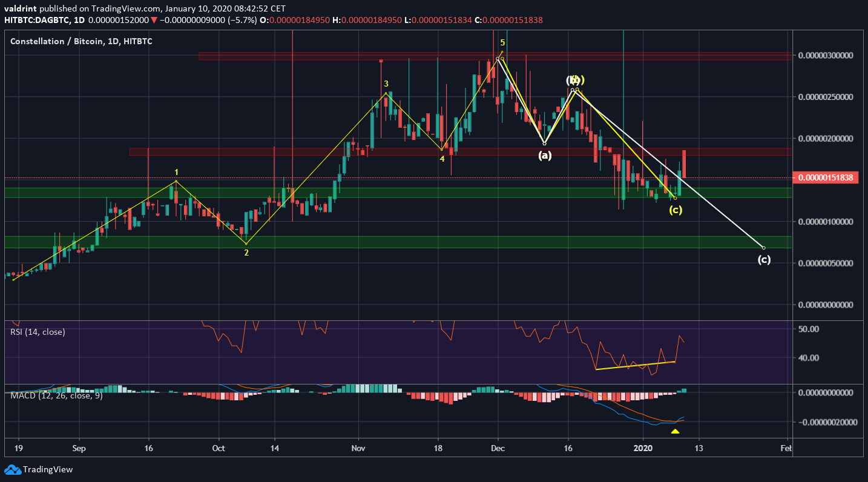Click the Nov date on the time axis
The image size is (868, 482).
coord(358,449)
